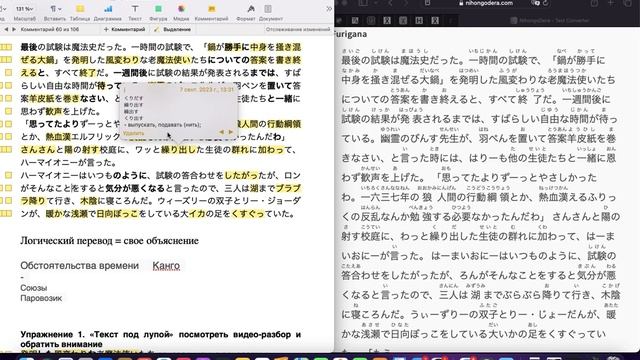
Task: Go to the next comment arrow in the review bar
Action: click(14, 29)
